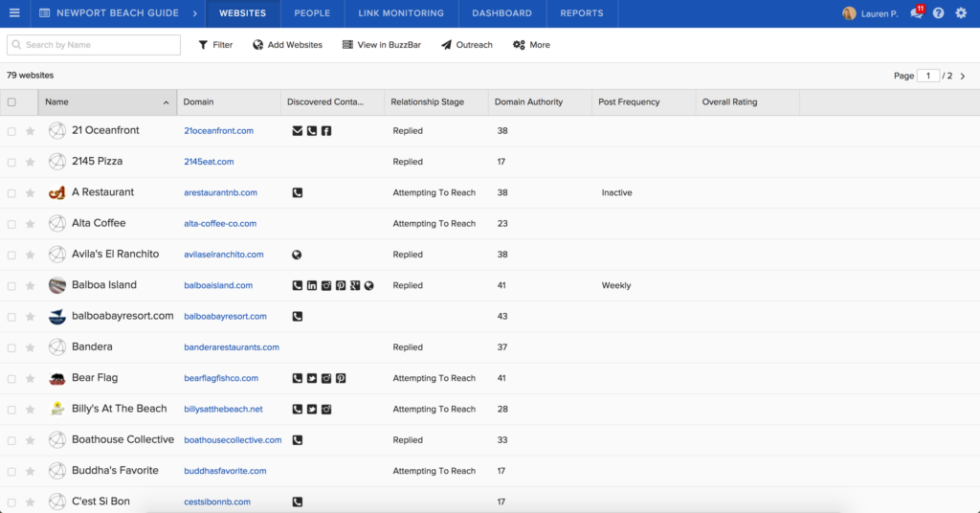Click the Add Websites button
The image size is (980, 513).
click(287, 45)
